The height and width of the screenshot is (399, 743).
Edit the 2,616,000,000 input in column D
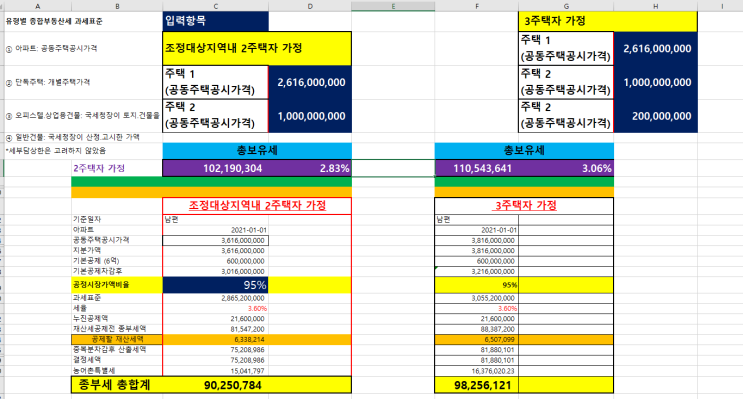[x=310, y=82]
